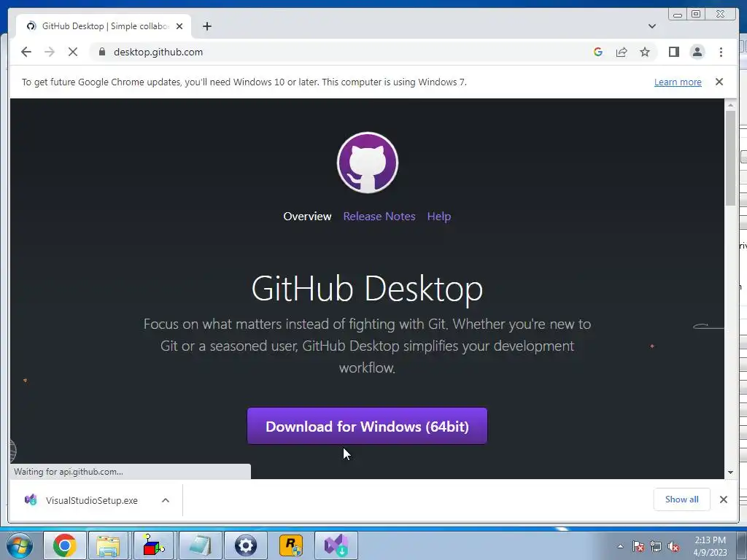The height and width of the screenshot is (560, 747).
Task: Open the Learn more link
Action: (x=678, y=82)
